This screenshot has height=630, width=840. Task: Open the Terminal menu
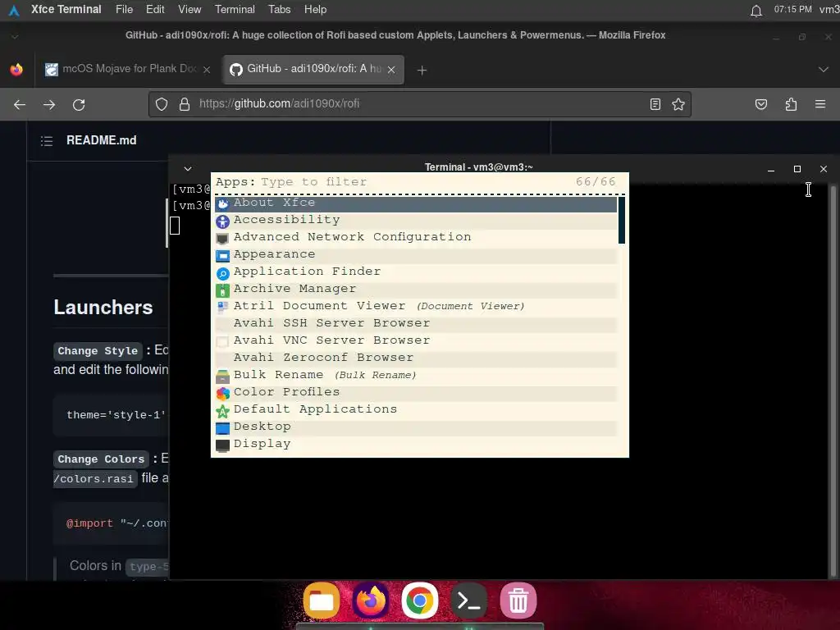tap(235, 10)
